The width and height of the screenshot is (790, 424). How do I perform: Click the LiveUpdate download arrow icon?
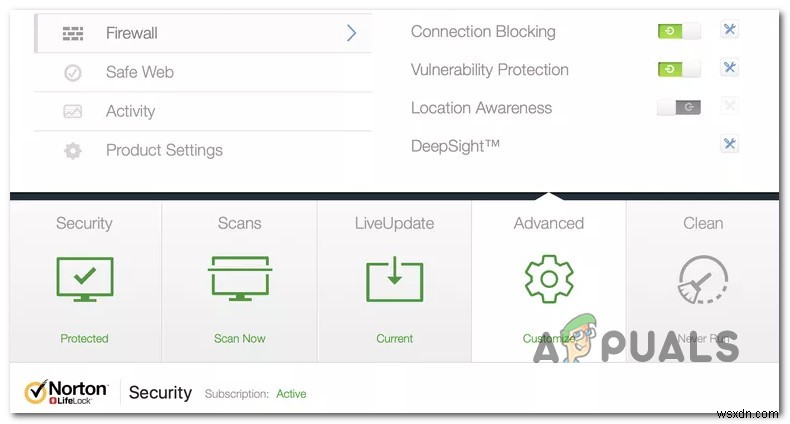click(394, 279)
